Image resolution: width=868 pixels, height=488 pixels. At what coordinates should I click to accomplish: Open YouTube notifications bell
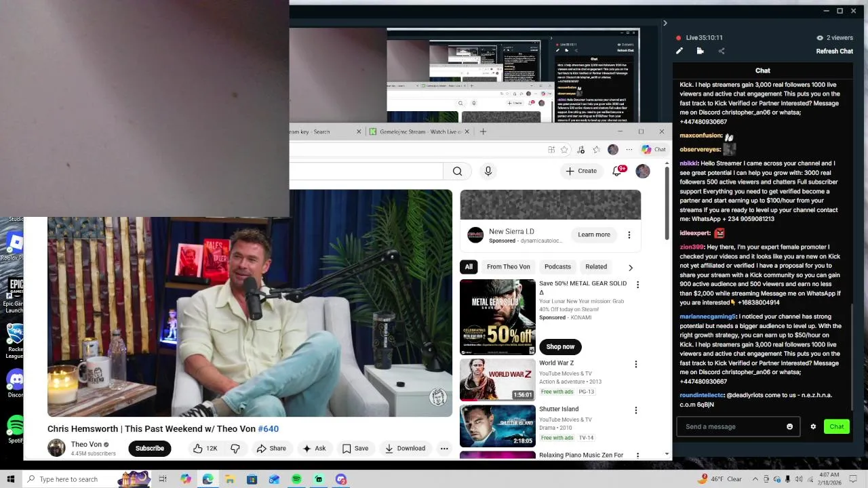(617, 171)
